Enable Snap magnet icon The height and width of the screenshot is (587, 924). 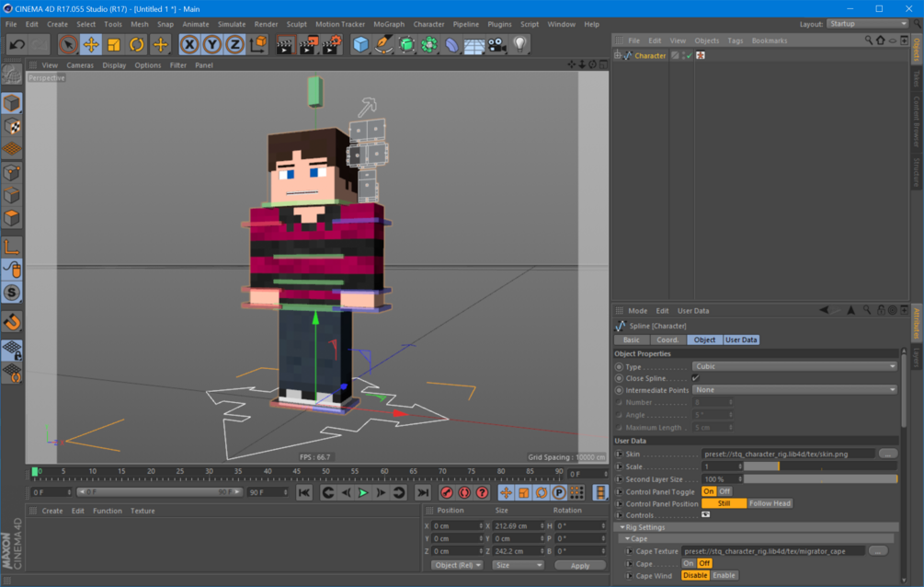tap(12, 321)
